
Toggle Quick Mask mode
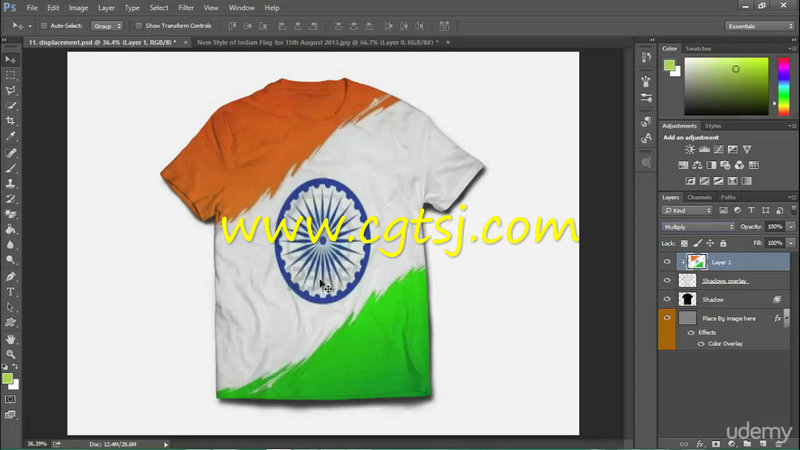click(x=10, y=399)
